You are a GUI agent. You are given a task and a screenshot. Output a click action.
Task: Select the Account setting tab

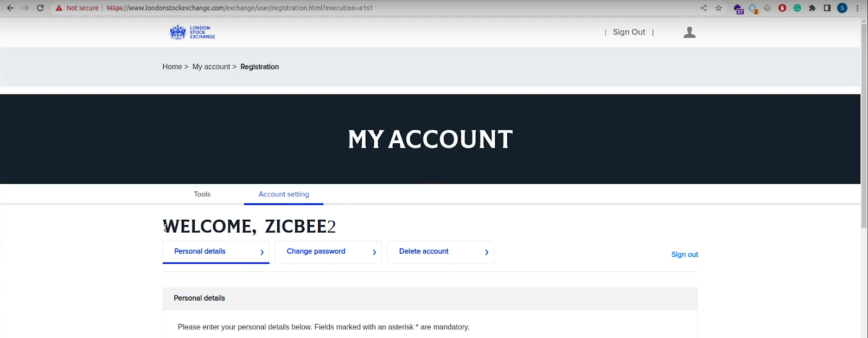pos(284,194)
